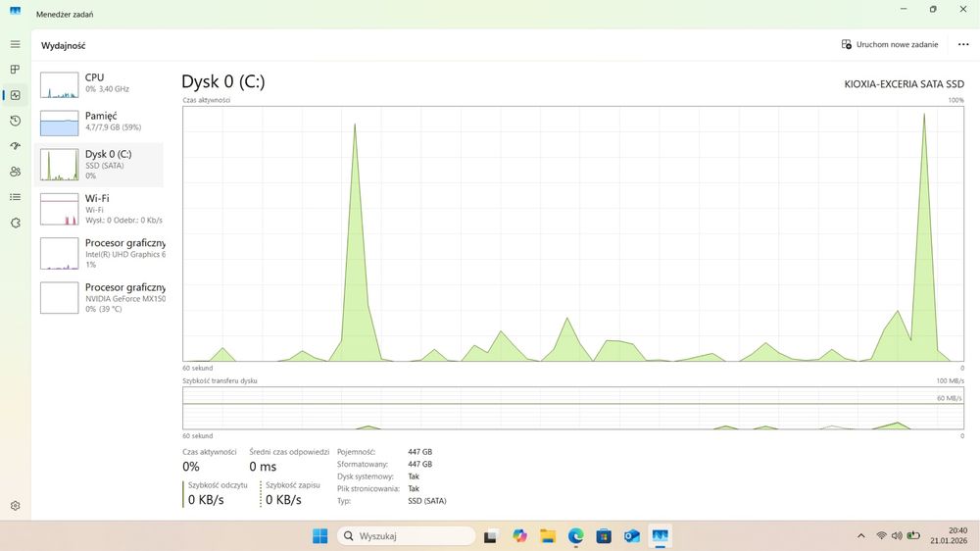980x551 pixels.
Task: Open Outlook from the taskbar
Action: tap(632, 536)
